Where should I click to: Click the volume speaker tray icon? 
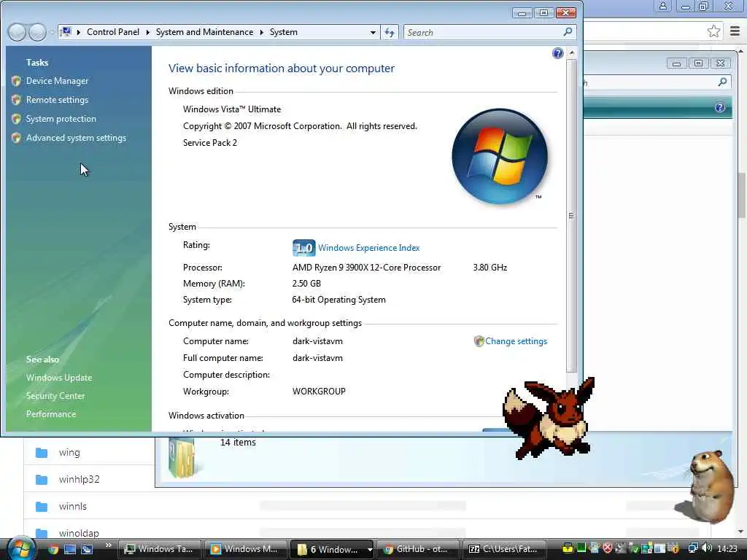pos(708,548)
